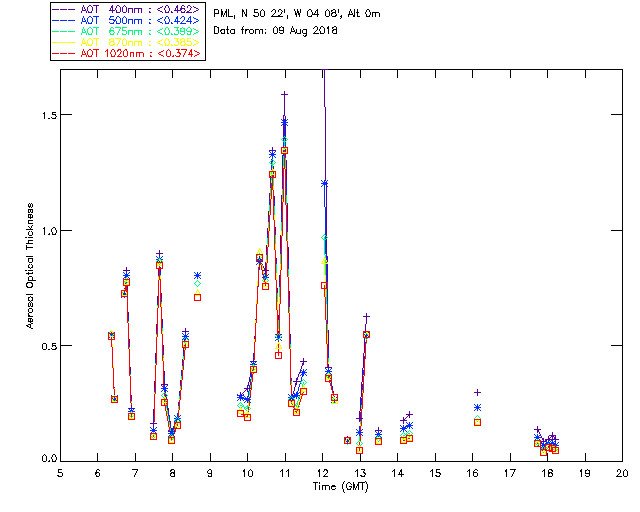This screenshot has height=512, width=640.
Task: Click the isolated blue asterisk marker near 16 GMT
Action: click(478, 407)
